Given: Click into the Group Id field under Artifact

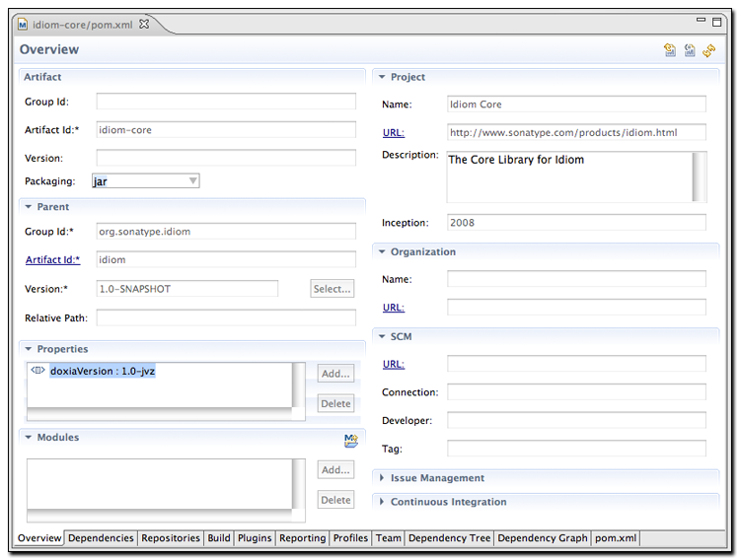Looking at the screenshot, I should [226, 102].
